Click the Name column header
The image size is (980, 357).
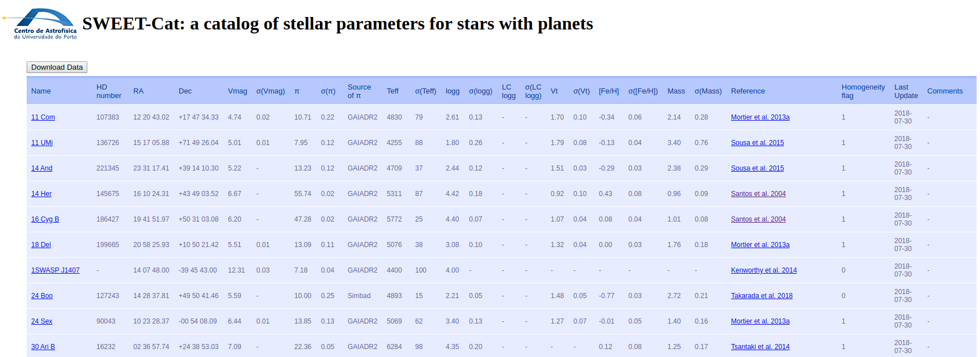click(x=41, y=91)
